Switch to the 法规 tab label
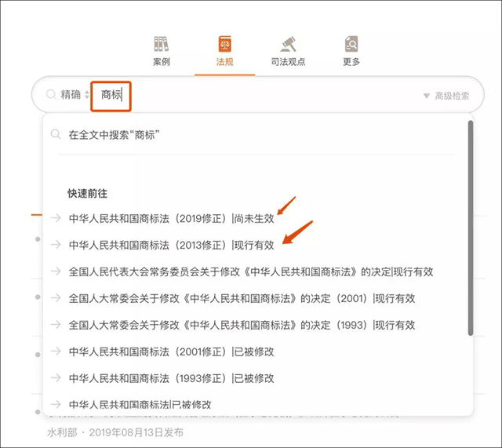 [225, 62]
